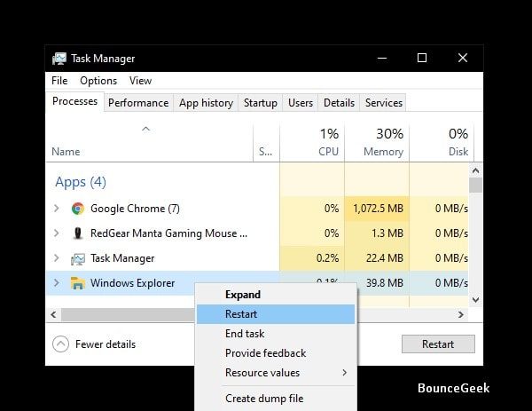Select the Processes tab
This screenshot has height=411, width=532.
pos(74,101)
